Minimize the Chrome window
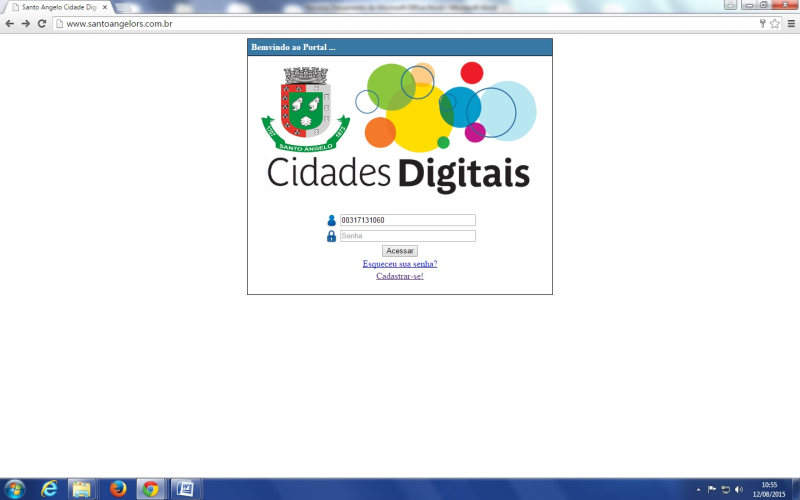The width and height of the screenshot is (800, 500). coord(749,5)
